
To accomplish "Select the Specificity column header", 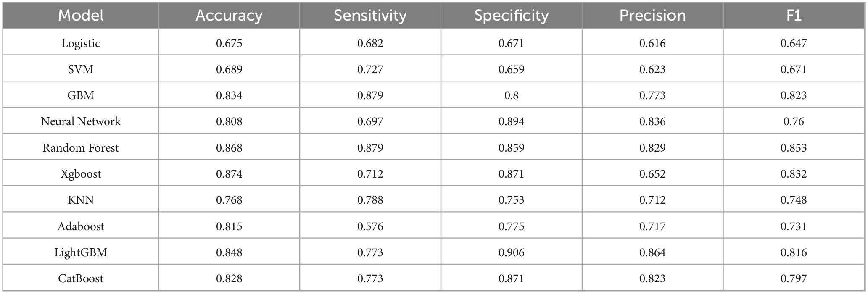I will [x=512, y=16].
